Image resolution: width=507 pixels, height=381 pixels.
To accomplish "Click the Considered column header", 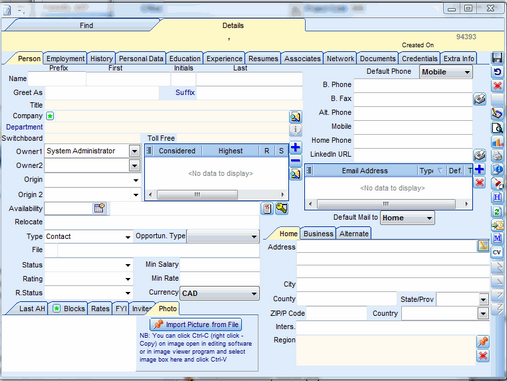I will tap(177, 151).
